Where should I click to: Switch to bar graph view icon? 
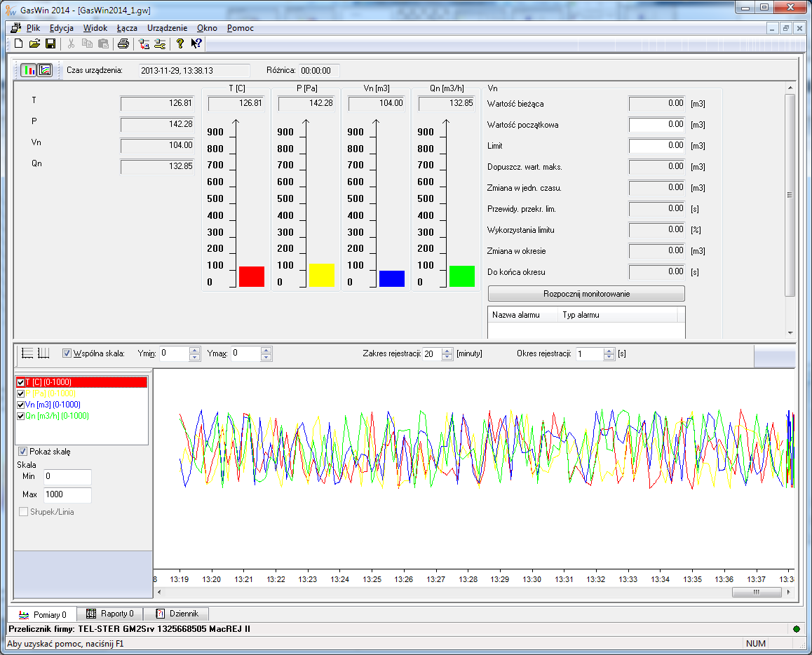pyautogui.click(x=29, y=70)
